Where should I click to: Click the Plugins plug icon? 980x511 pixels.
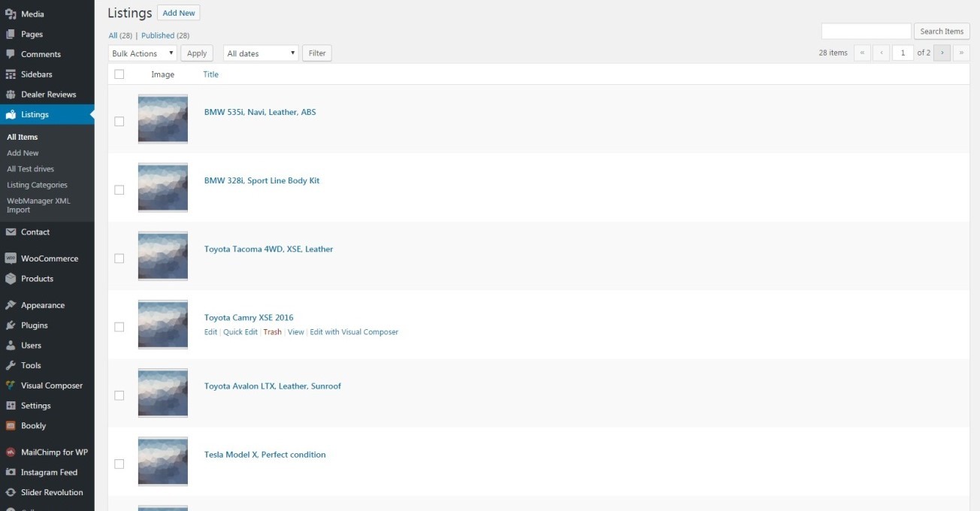point(11,325)
